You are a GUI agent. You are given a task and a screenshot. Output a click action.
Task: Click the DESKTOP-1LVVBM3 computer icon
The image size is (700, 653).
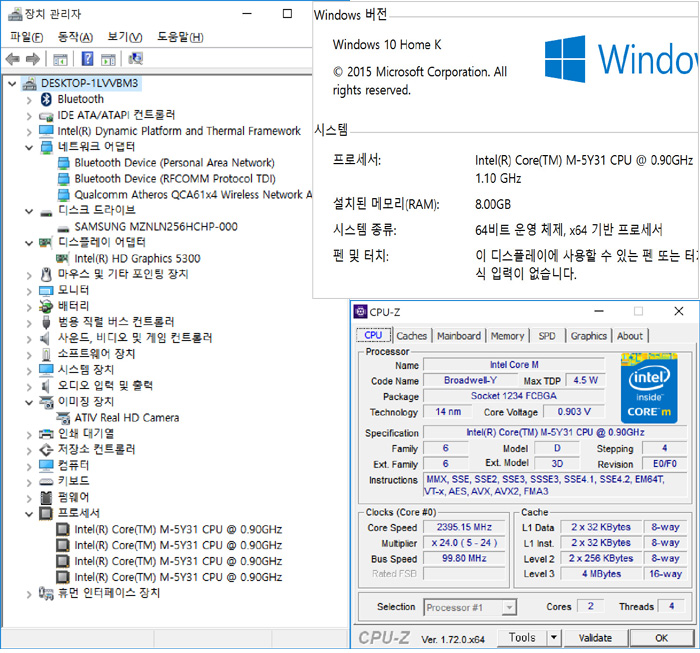click(30, 83)
